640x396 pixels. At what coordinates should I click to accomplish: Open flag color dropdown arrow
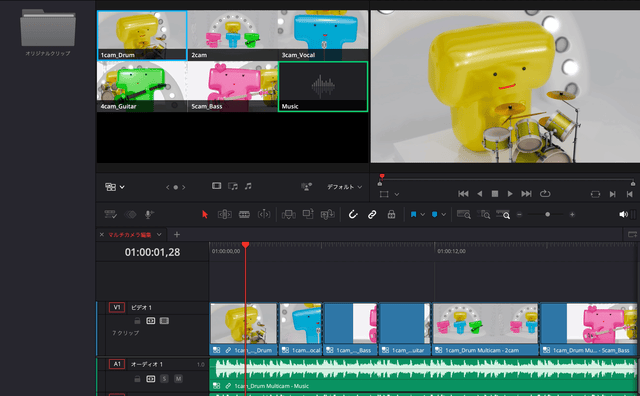point(422,214)
